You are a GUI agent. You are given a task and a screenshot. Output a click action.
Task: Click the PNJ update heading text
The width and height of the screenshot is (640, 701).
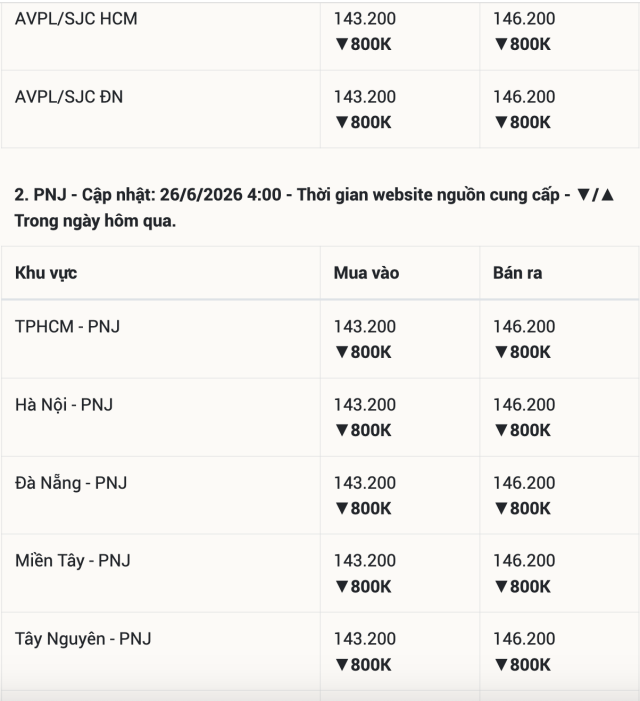coord(314,208)
